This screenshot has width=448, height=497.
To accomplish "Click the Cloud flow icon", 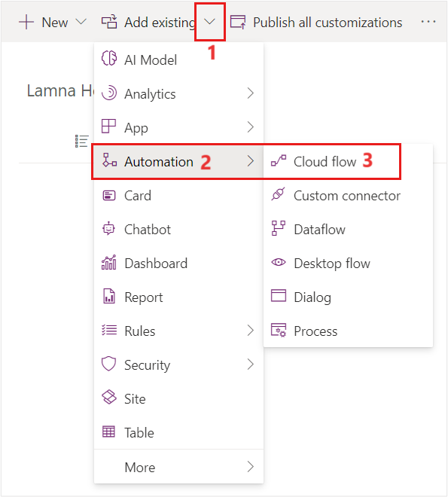I will coord(279,160).
